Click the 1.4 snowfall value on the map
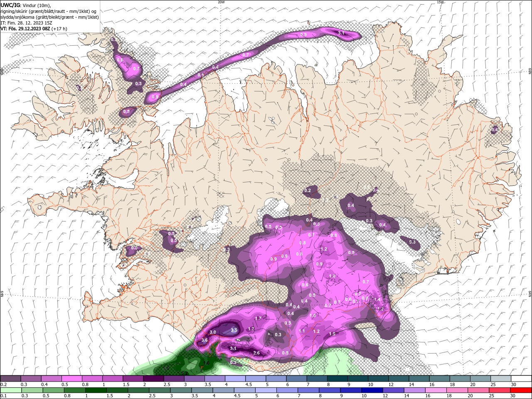Screen dimensions: 532x399 click(377, 300)
